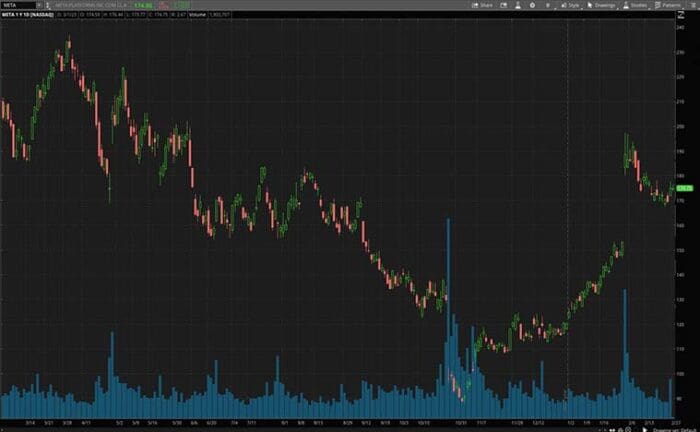Select the pointer cursor icon at bottom right
Viewport: 700px width, 432px height.
(644, 429)
